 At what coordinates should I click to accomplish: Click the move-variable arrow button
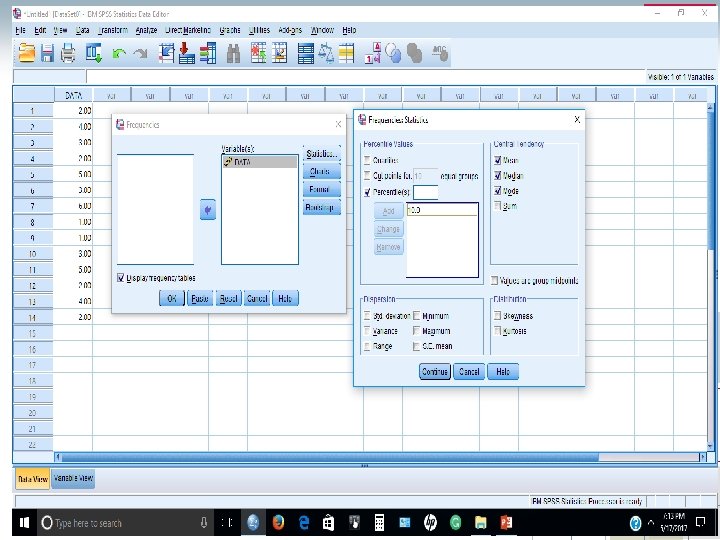(208, 210)
